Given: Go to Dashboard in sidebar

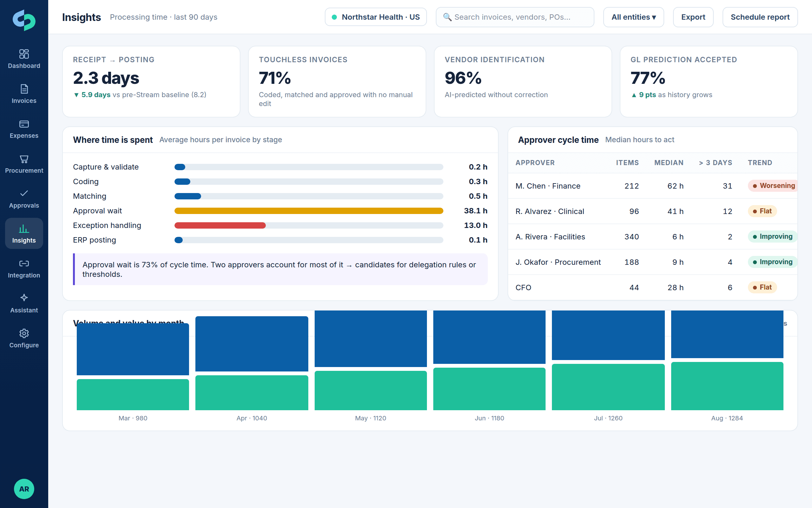Looking at the screenshot, I should pyautogui.click(x=24, y=59).
